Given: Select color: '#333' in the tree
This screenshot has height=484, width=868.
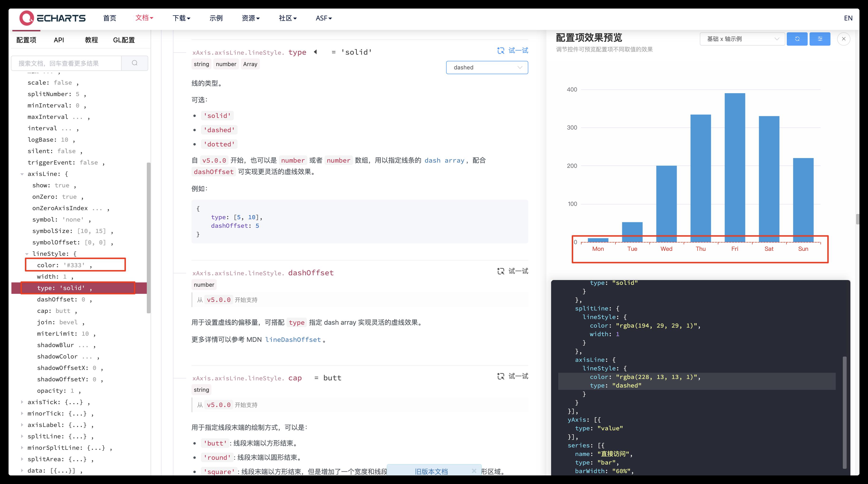Looking at the screenshot, I should [x=64, y=265].
